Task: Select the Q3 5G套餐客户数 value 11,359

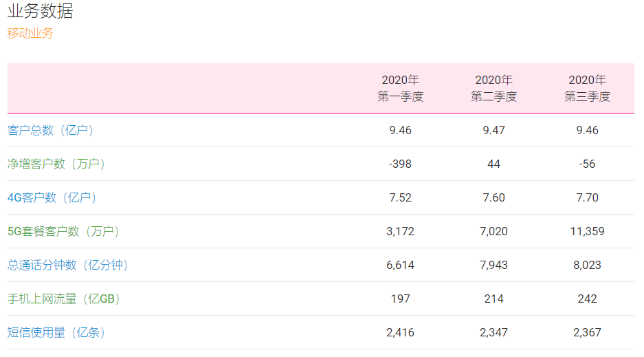Action: point(588,231)
